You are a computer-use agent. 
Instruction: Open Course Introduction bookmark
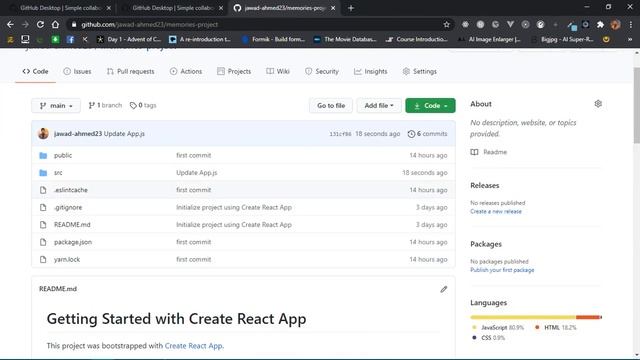tap(417, 39)
